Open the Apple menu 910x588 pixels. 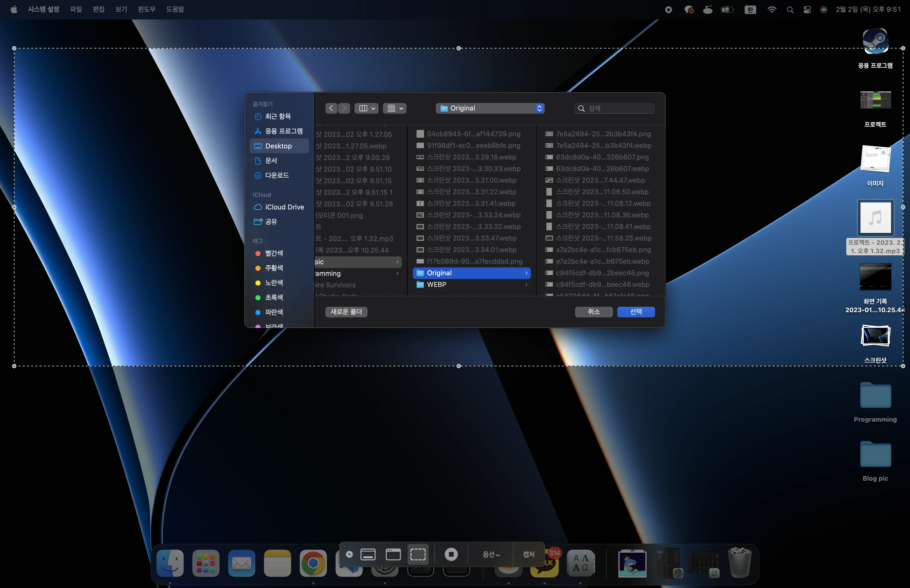click(14, 9)
